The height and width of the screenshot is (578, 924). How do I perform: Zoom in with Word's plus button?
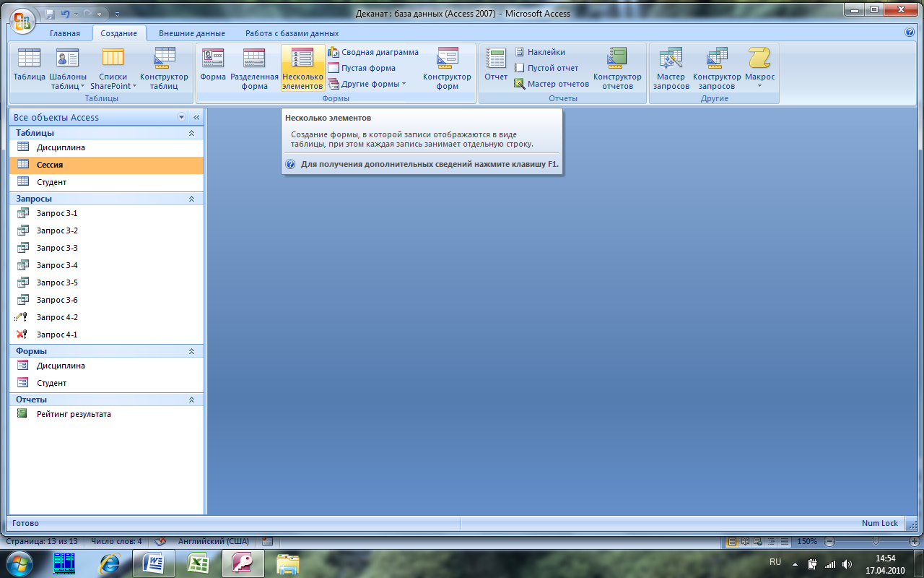tap(914, 541)
